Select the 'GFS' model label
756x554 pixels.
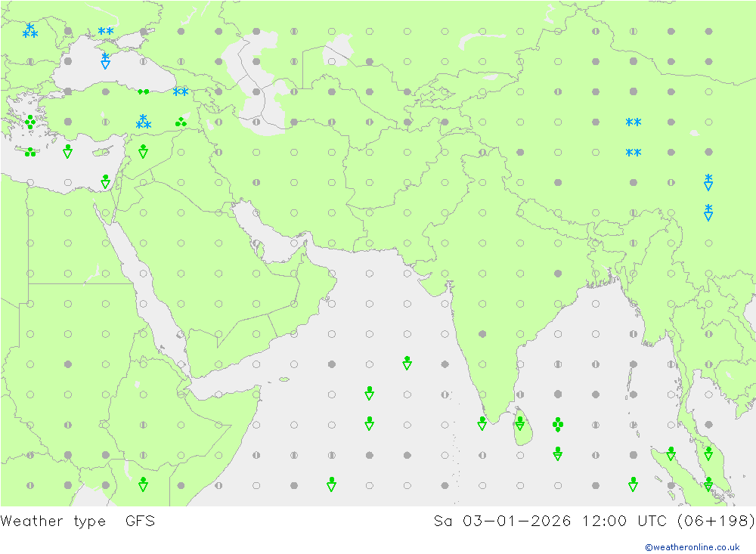[141, 521]
